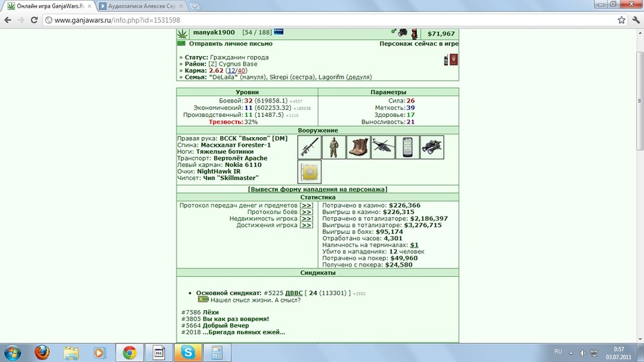Screen dimensions: 644x362
Task: Click the family member Lagorifm name
Action: [x=331, y=77]
